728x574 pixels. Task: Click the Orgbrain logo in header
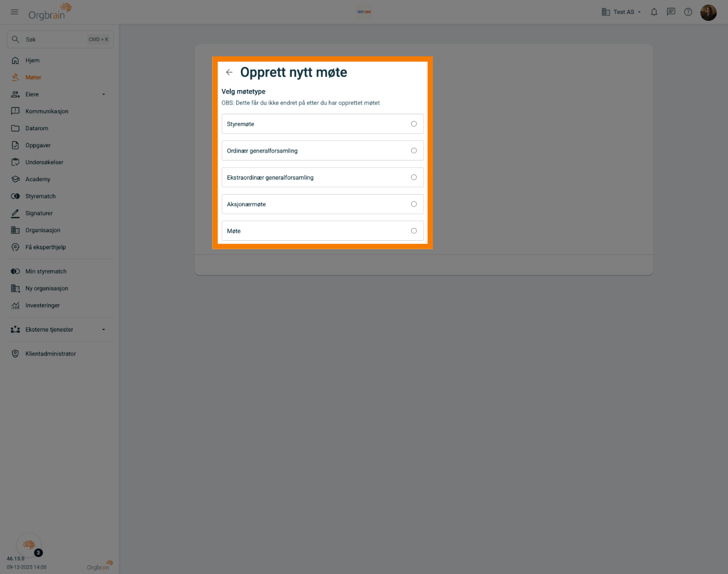point(50,12)
